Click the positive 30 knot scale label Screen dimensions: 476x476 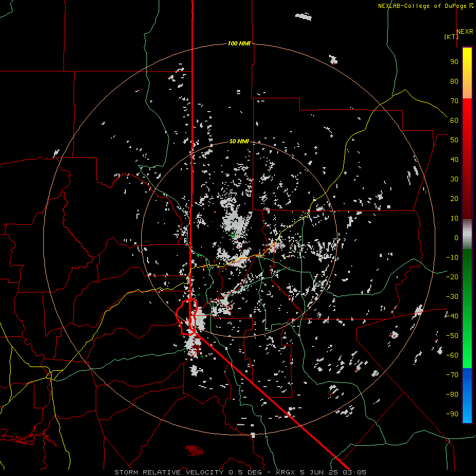tap(454, 179)
